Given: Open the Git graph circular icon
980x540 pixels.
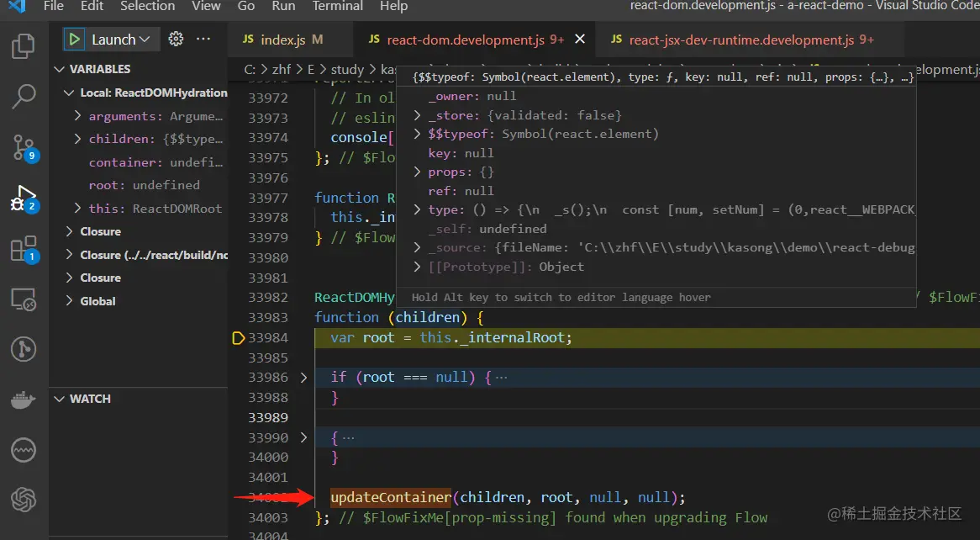Looking at the screenshot, I should (x=24, y=349).
